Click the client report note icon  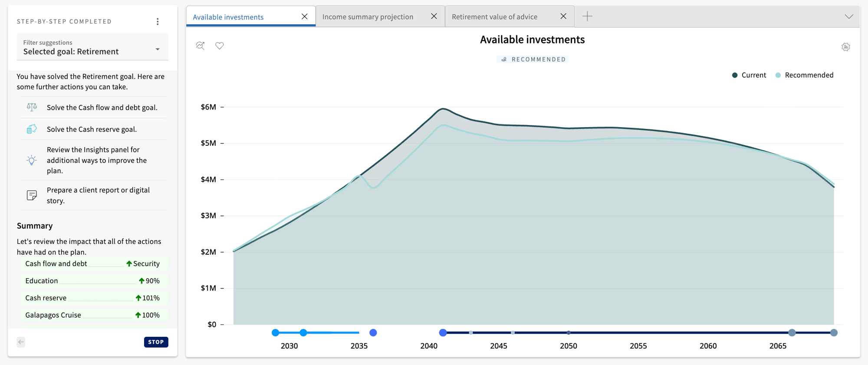pyautogui.click(x=32, y=195)
